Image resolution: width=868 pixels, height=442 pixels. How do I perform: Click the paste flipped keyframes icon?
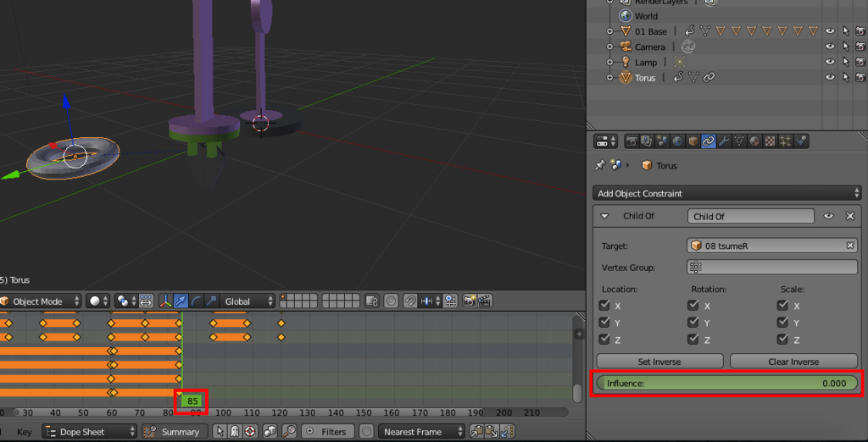pyautogui.click(x=507, y=432)
